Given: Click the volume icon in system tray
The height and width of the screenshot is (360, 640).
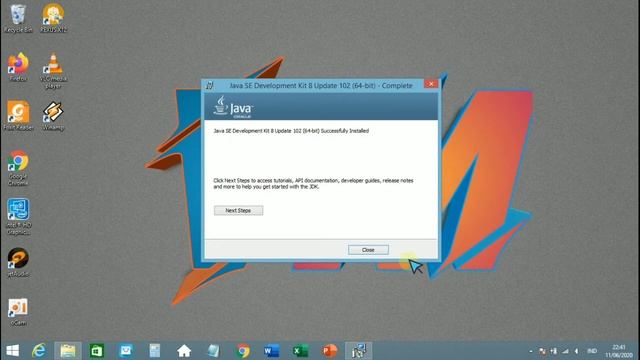Looking at the screenshot, I should 576,351.
